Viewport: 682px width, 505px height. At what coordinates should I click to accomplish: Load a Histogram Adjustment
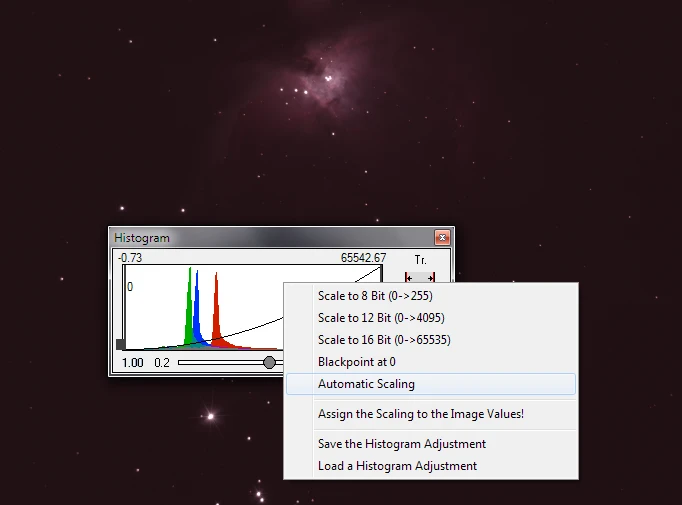[397, 466]
